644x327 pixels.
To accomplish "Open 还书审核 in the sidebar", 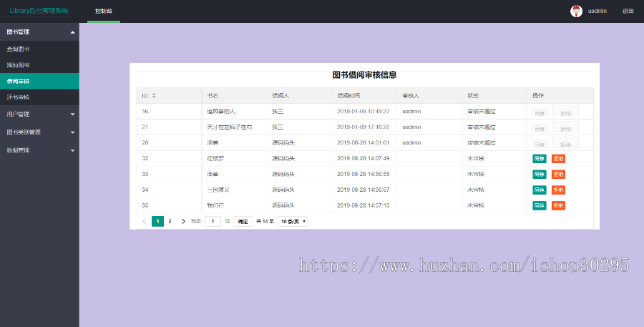I will click(39, 97).
